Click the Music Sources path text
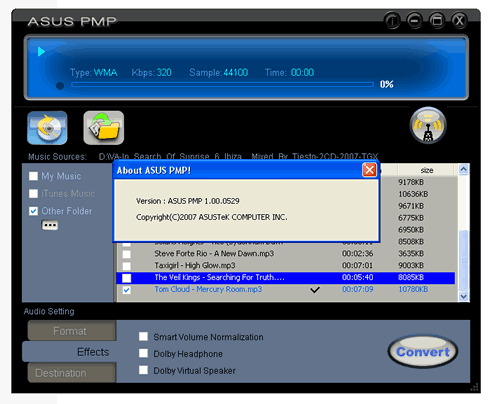 (x=238, y=156)
